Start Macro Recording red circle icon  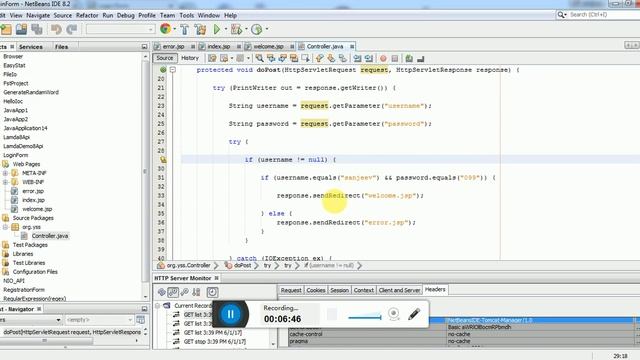[x=383, y=58]
